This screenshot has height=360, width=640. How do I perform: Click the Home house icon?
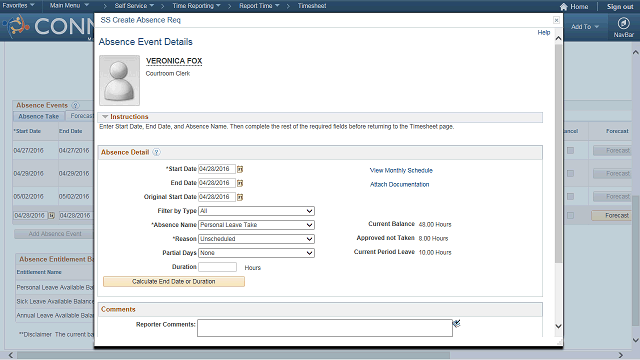pos(564,7)
